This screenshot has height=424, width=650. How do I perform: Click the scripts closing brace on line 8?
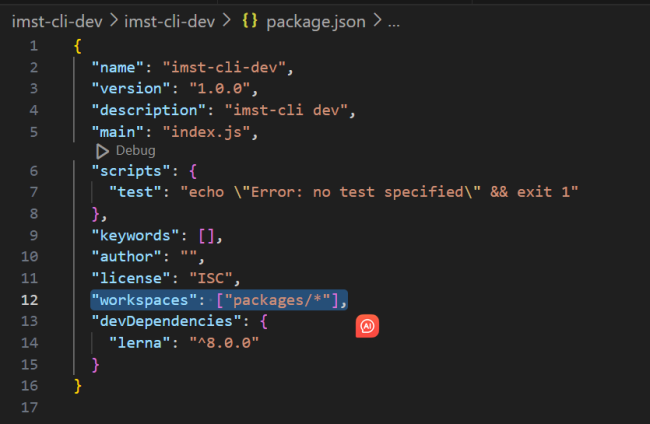[95, 214]
